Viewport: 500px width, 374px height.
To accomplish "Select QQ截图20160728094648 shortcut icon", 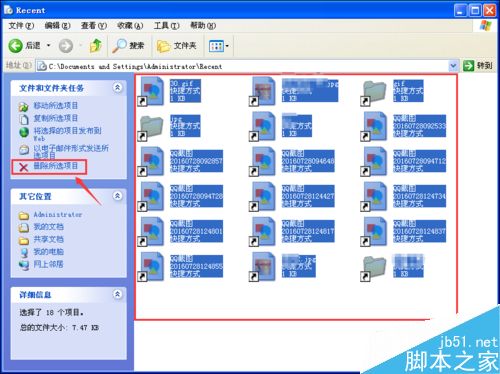I will [263, 161].
